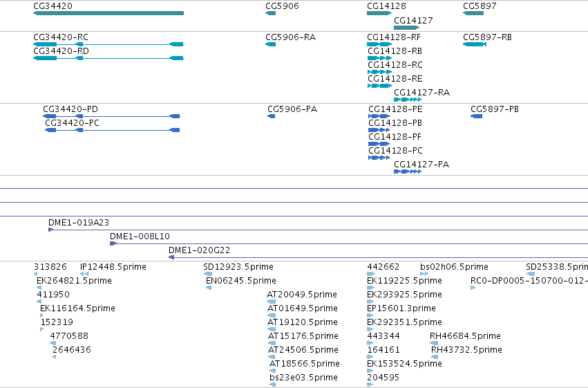Open EST EK119225.5prime
Viewport: 588px width, 388px height.
(405, 281)
